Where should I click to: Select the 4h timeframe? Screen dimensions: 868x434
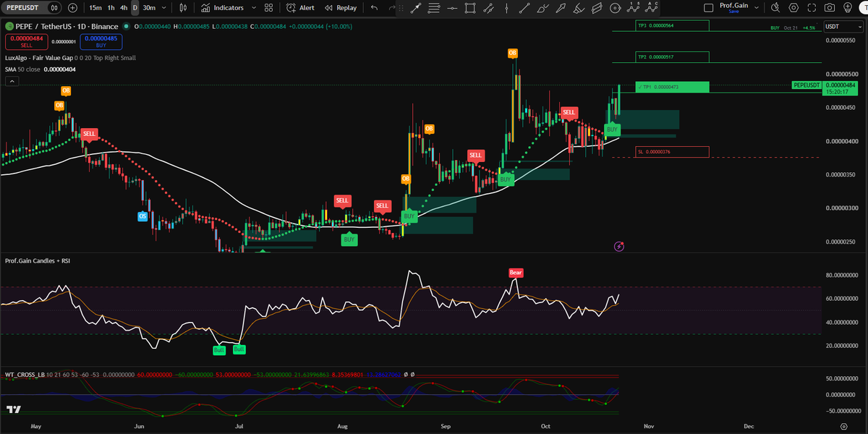click(x=124, y=7)
